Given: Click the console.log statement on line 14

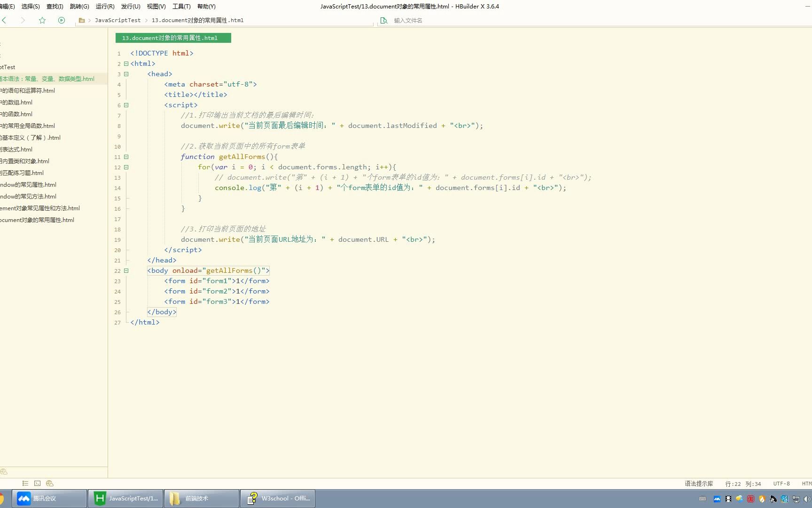Looking at the screenshot, I should 390,188.
